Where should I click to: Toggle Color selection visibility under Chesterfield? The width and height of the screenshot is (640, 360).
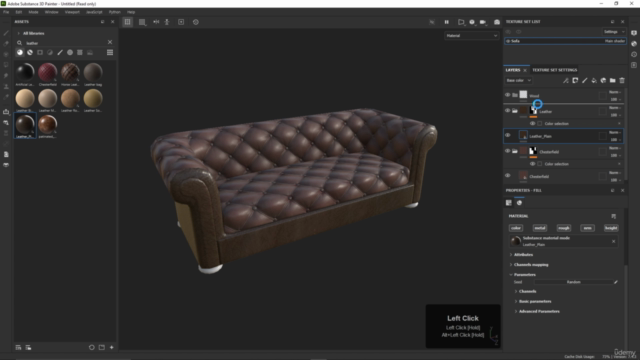pyautogui.click(x=532, y=164)
